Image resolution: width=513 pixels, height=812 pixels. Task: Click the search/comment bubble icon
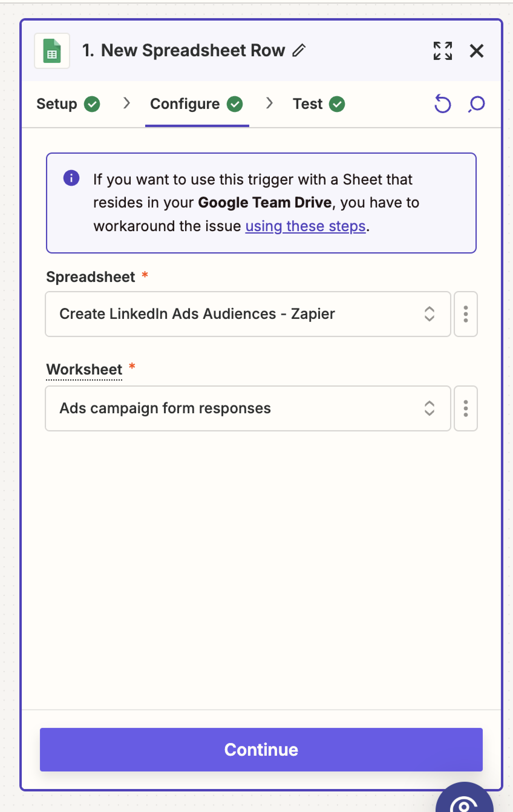[x=477, y=104]
